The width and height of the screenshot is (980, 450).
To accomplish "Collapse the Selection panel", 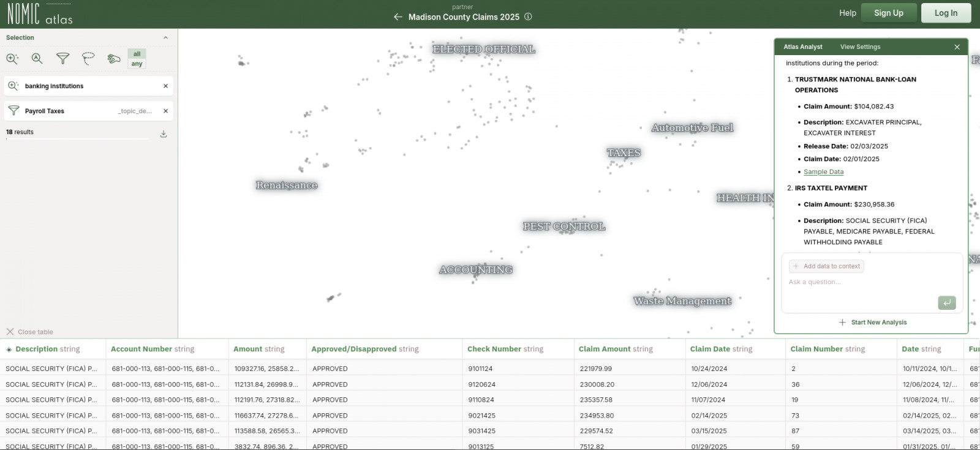I will (x=165, y=38).
